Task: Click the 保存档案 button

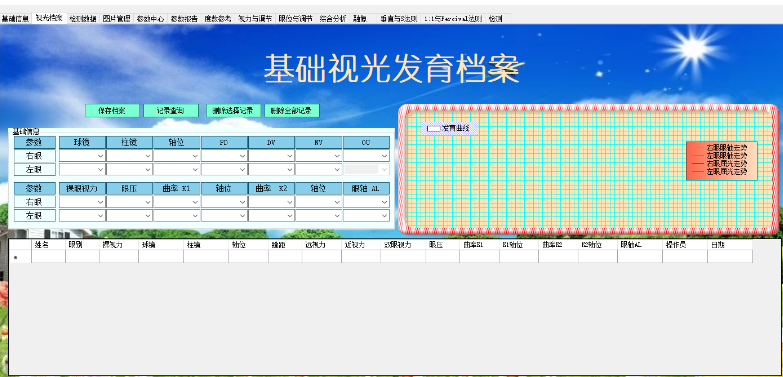Action: [x=112, y=111]
